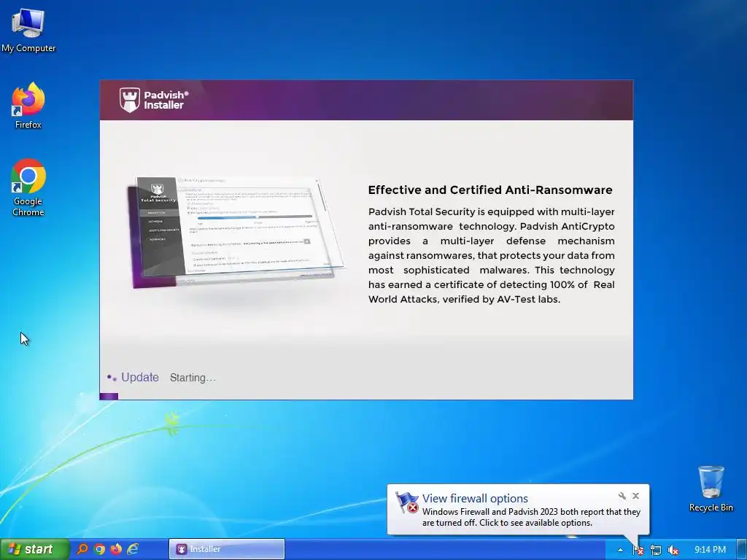Screen dimensions: 747x560
Task: Open the network tray icon
Action: click(x=656, y=550)
